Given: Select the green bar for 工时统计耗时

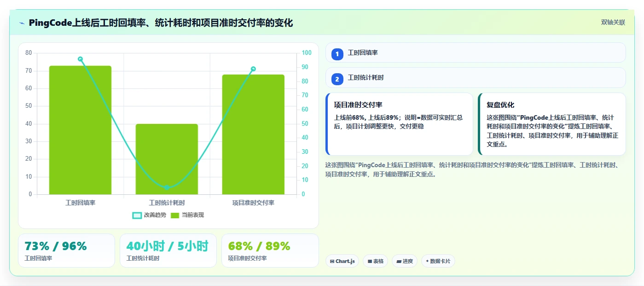Looking at the screenshot, I should coord(167,159).
